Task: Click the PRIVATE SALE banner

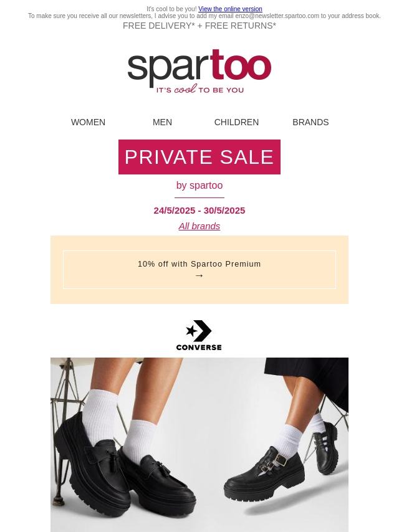Action: click(199, 157)
